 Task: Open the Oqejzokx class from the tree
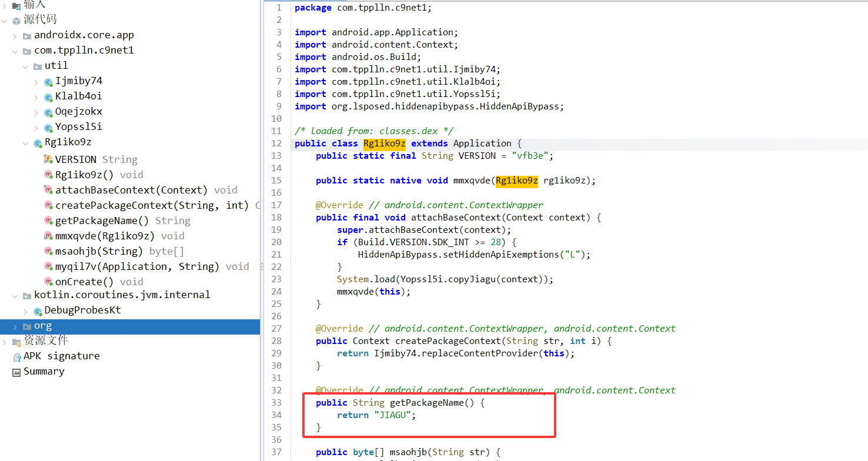tap(79, 112)
